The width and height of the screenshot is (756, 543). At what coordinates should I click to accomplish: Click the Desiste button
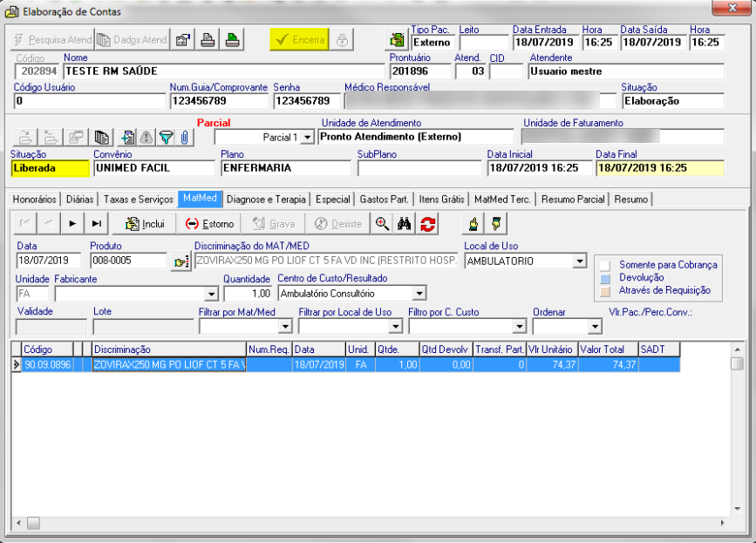coord(338,223)
